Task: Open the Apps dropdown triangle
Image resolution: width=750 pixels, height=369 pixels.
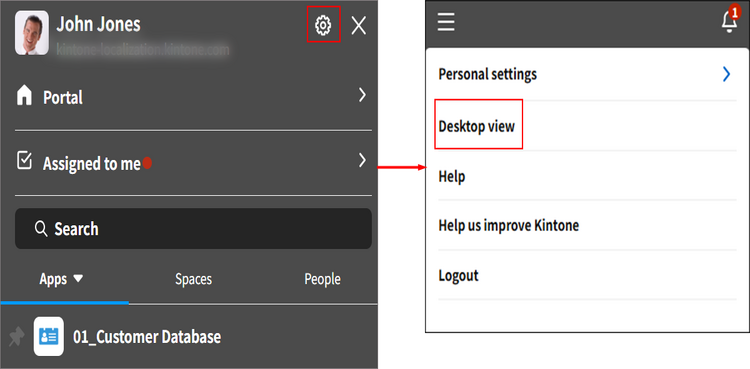Action: tap(78, 278)
